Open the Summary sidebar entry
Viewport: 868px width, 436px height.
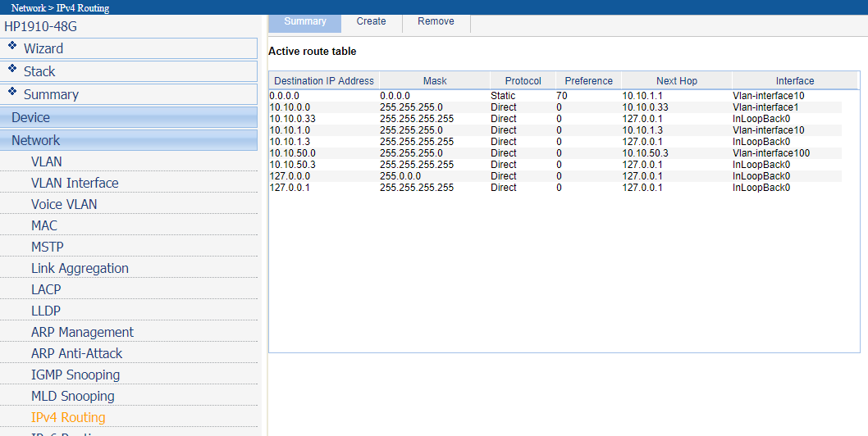(129, 94)
